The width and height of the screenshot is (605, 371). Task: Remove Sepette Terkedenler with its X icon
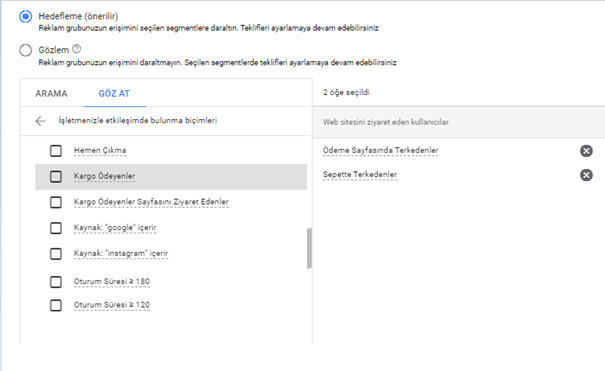click(586, 175)
